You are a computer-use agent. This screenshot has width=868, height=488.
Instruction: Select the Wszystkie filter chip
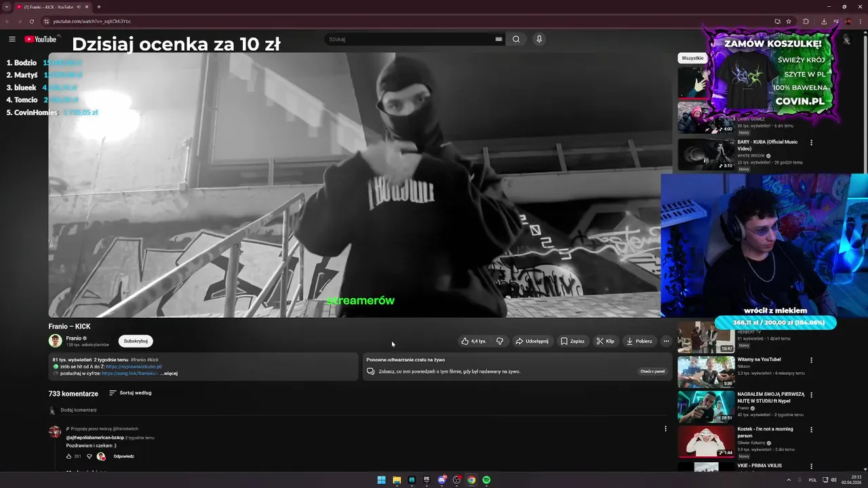point(692,58)
